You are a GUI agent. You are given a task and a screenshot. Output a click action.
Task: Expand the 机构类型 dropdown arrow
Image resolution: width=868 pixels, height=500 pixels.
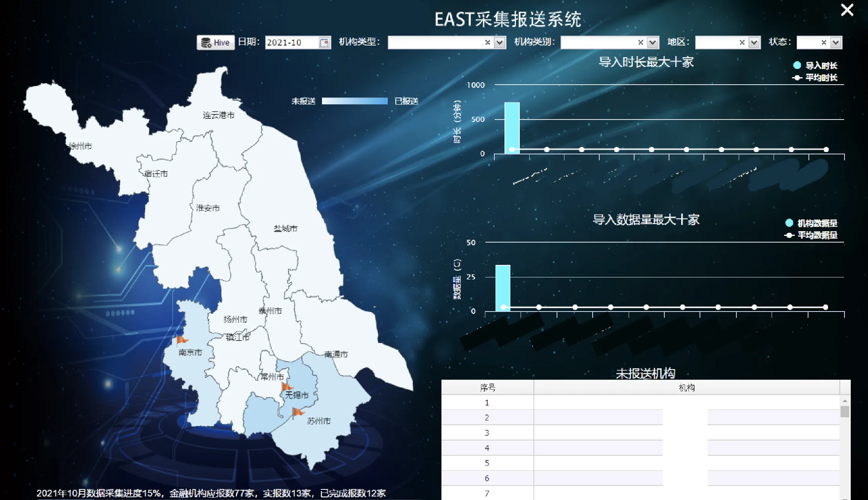click(x=499, y=42)
